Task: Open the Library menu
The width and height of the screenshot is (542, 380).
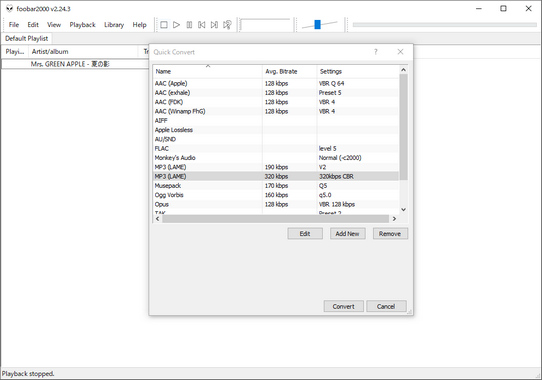Action: [x=114, y=25]
